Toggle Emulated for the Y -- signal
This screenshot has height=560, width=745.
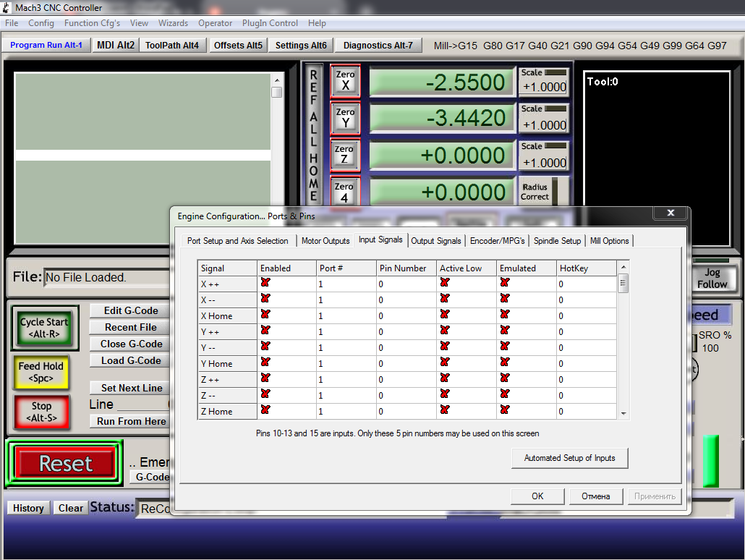pyautogui.click(x=505, y=346)
